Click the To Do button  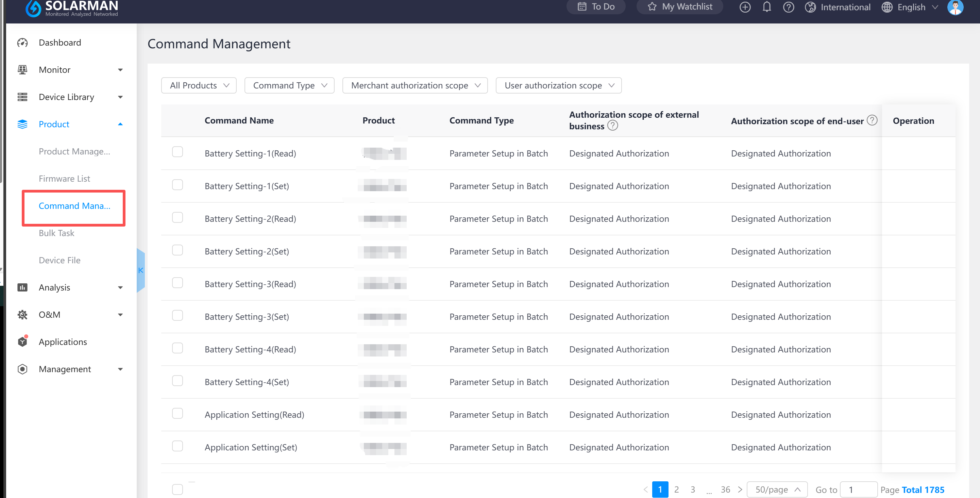coord(596,7)
